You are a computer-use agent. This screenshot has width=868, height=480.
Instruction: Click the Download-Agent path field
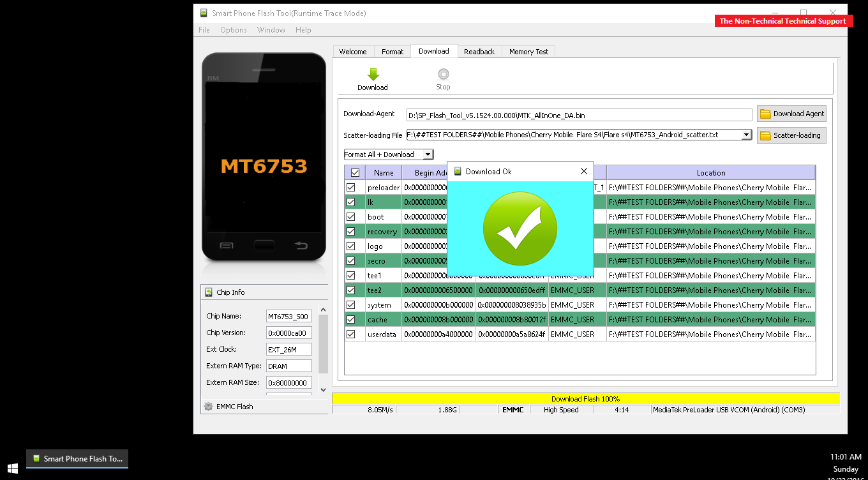coord(580,115)
